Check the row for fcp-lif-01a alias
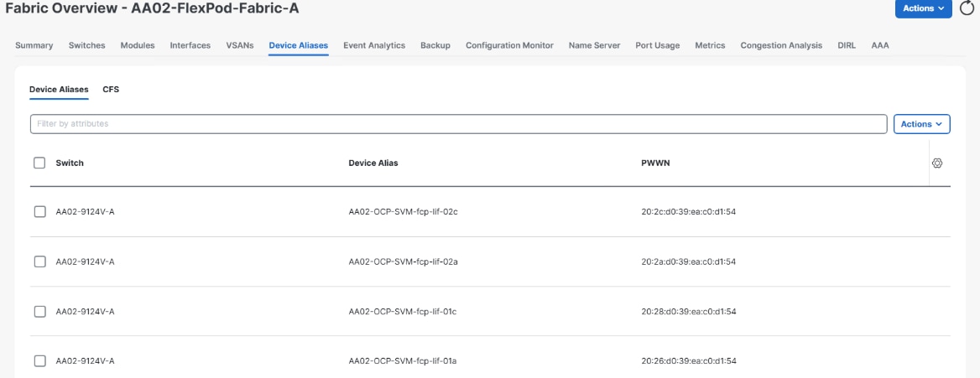980x378 pixels. coord(40,361)
